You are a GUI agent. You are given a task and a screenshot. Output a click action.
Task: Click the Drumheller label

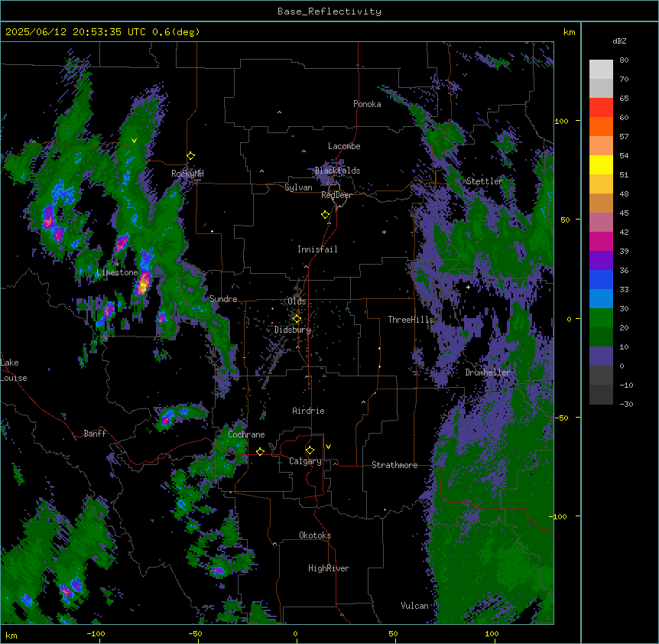pos(488,372)
